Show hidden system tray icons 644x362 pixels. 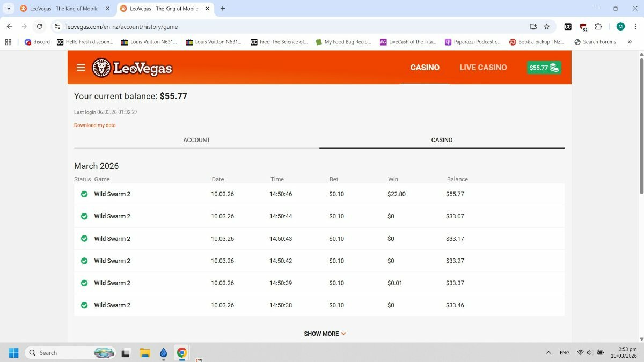(548, 352)
